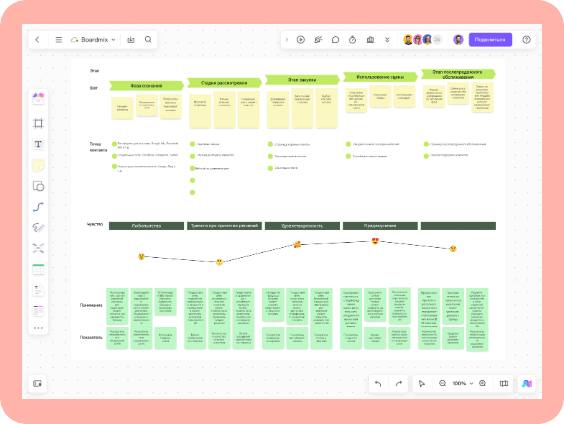Click the Понимание row label
This screenshot has height=424, width=564.
click(x=91, y=305)
